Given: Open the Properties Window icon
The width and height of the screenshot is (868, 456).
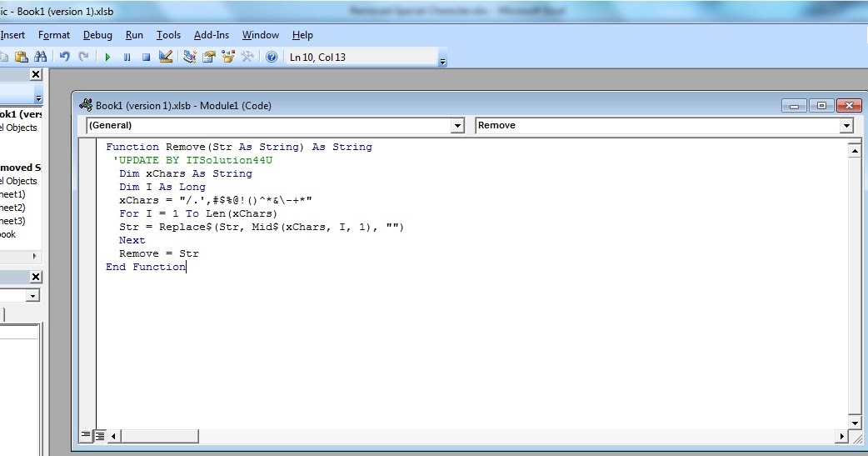Looking at the screenshot, I should tap(209, 57).
